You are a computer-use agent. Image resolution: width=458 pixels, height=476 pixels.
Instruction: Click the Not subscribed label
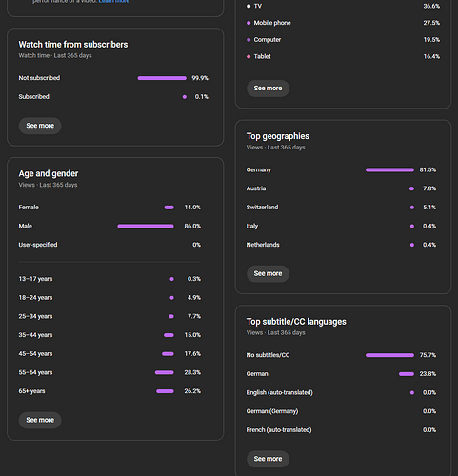click(39, 78)
